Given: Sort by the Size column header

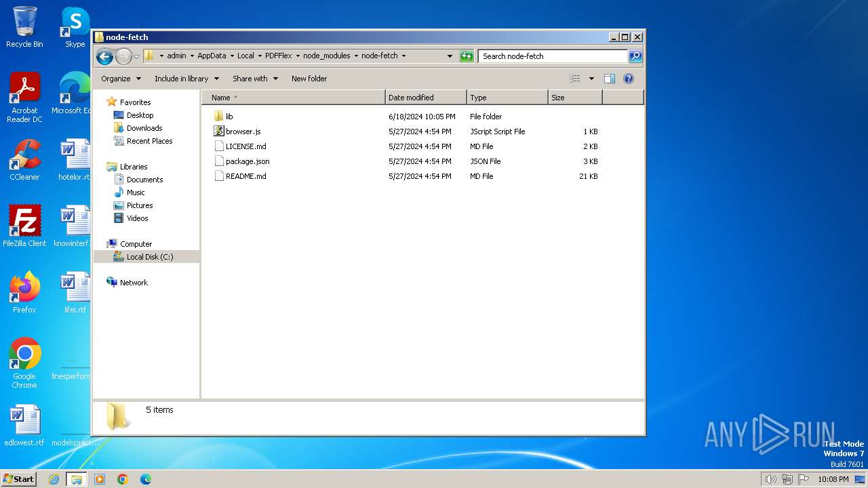Looking at the screenshot, I should click(x=575, y=98).
